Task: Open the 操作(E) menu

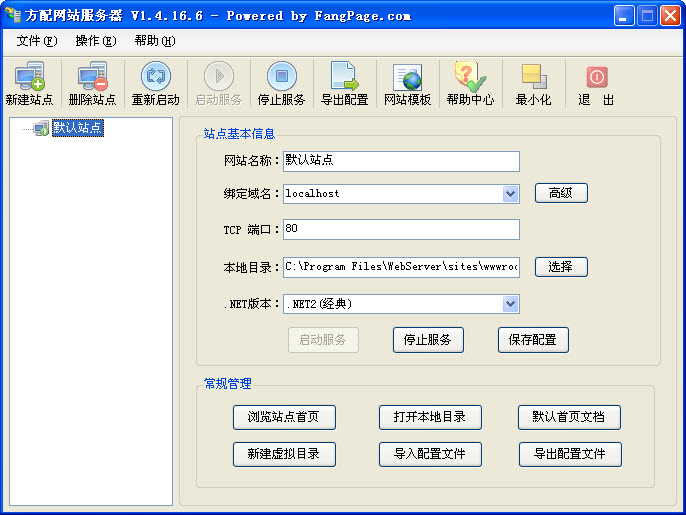Action: pyautogui.click(x=95, y=41)
